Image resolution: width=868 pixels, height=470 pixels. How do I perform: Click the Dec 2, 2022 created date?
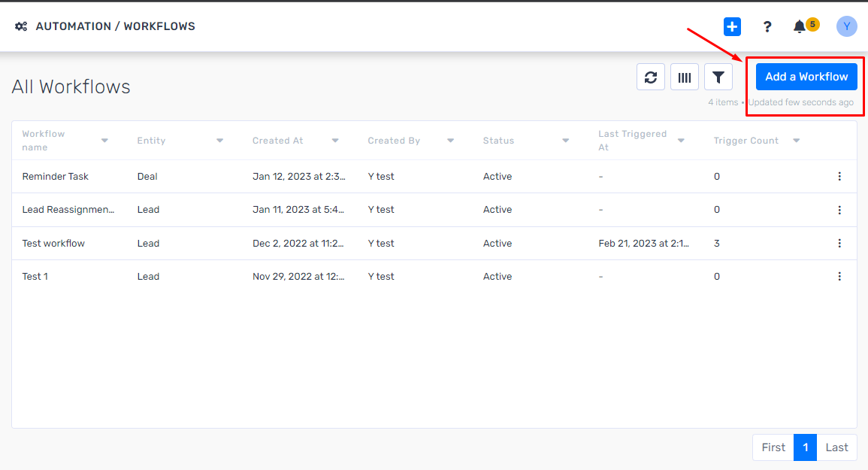tap(298, 244)
